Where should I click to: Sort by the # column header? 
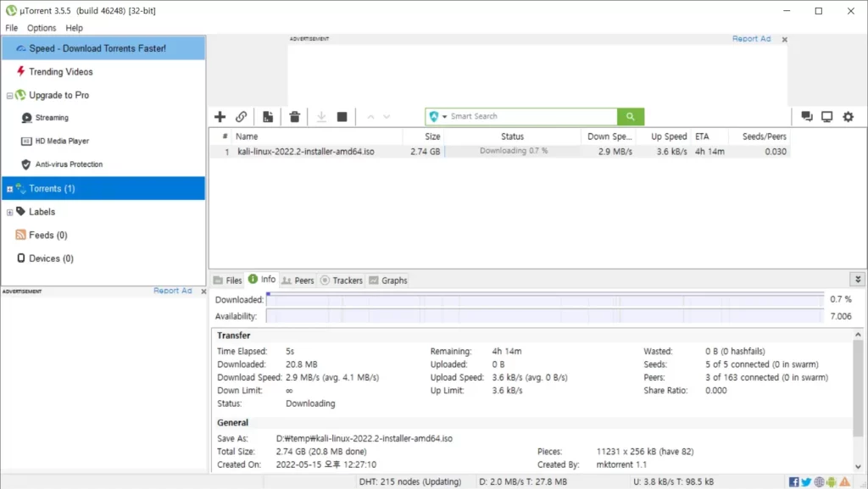coord(221,136)
